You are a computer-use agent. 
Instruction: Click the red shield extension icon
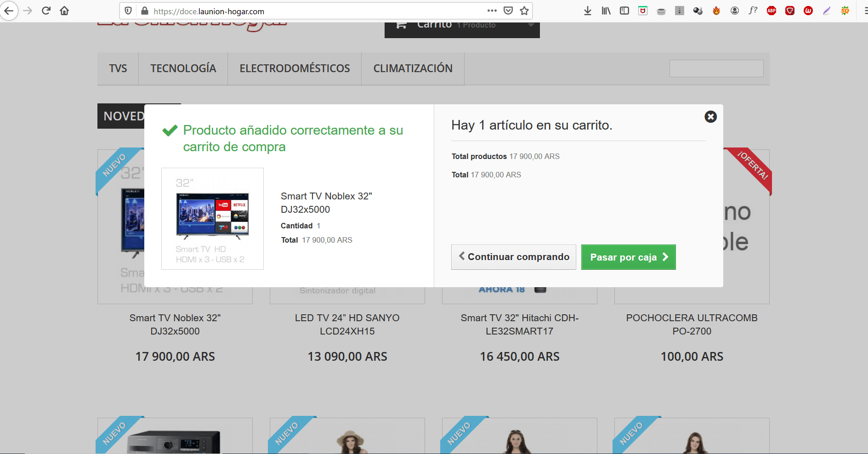(x=790, y=11)
